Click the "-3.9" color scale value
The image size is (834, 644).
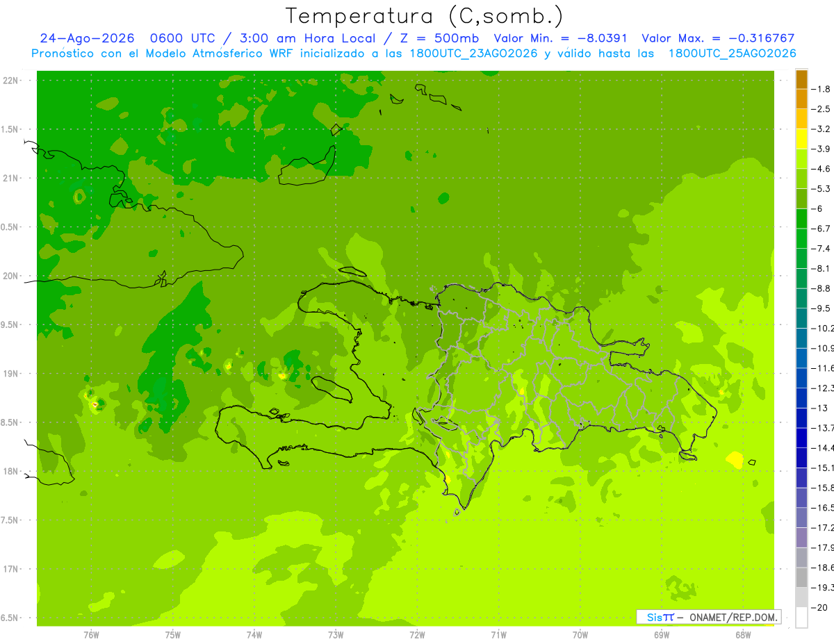(821, 149)
